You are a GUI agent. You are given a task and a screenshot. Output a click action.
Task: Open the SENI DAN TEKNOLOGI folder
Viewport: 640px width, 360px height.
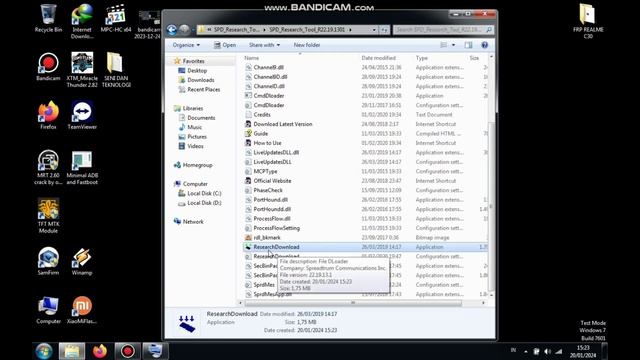pyautogui.click(x=116, y=69)
